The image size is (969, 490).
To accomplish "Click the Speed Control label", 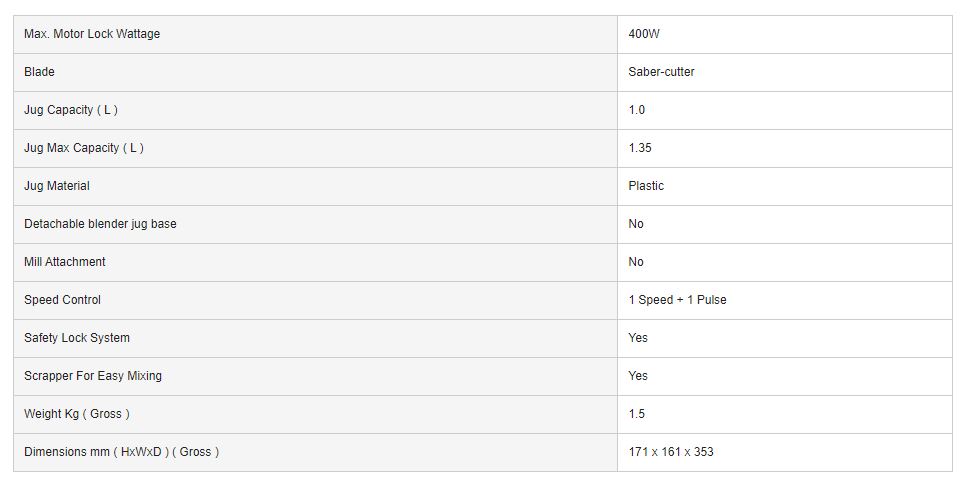I will coord(63,300).
